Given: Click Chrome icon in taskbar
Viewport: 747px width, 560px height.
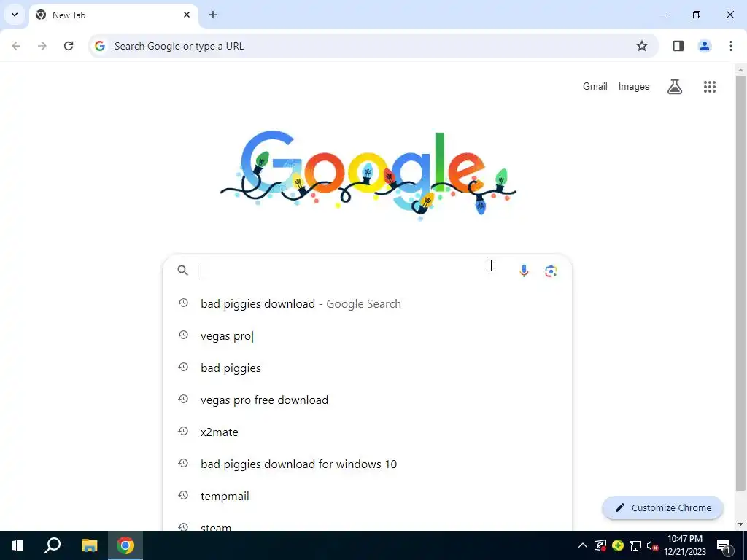Looking at the screenshot, I should point(125,545).
